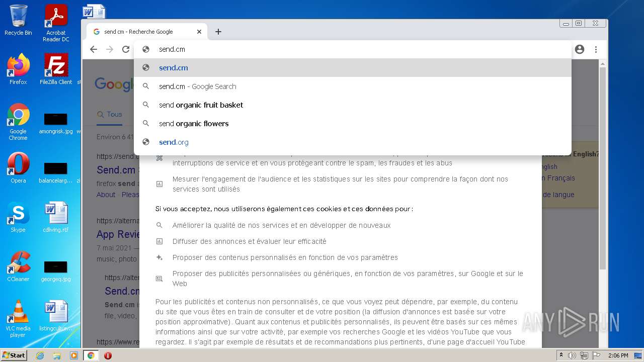Show hidden system tray icons

[x=561, y=355]
